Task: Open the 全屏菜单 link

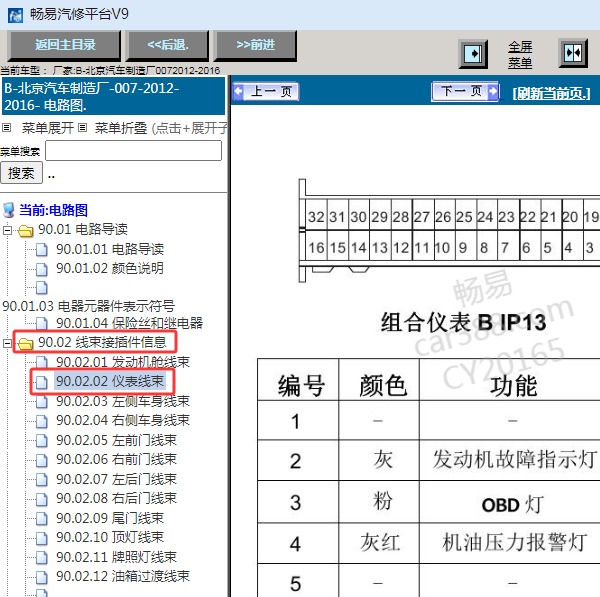Action: [520, 54]
